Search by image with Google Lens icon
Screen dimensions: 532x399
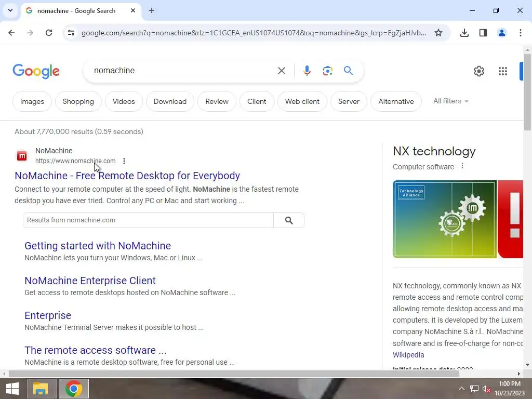(x=327, y=71)
